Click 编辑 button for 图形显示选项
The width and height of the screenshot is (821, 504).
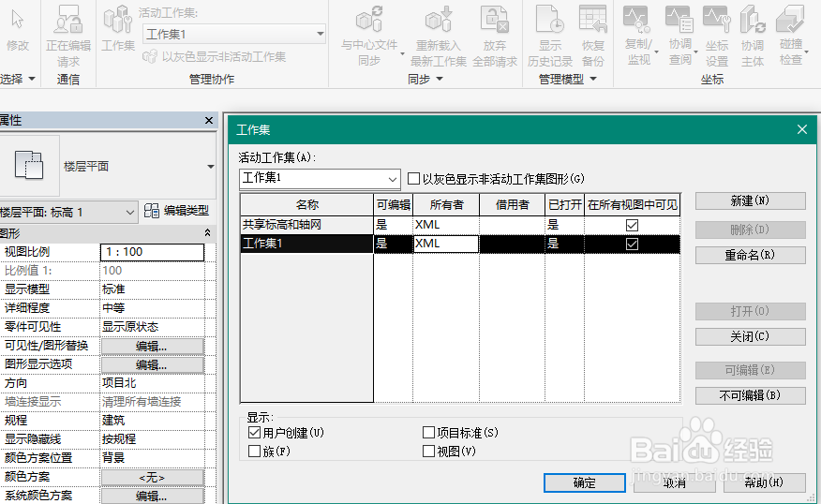[x=152, y=364]
